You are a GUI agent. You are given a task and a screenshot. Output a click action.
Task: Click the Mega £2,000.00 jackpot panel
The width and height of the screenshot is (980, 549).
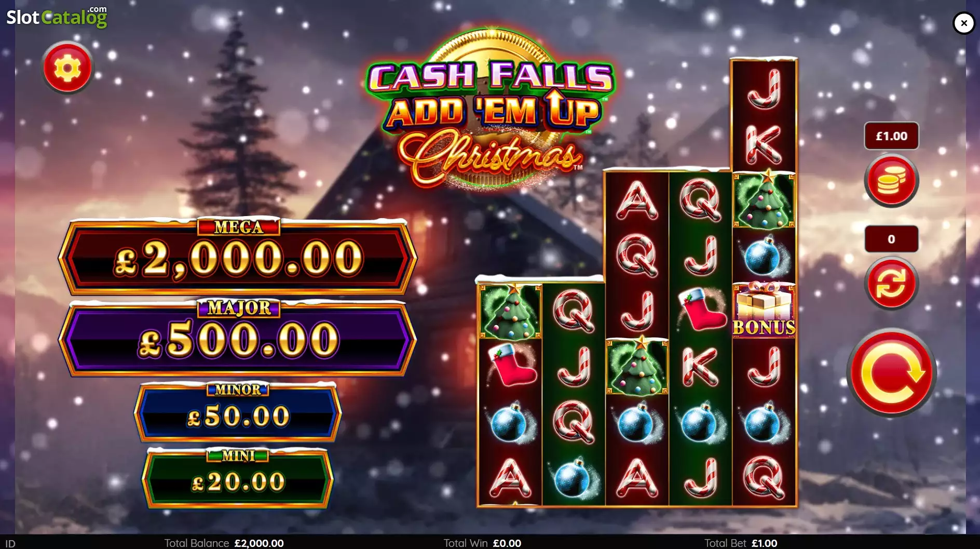(x=237, y=256)
